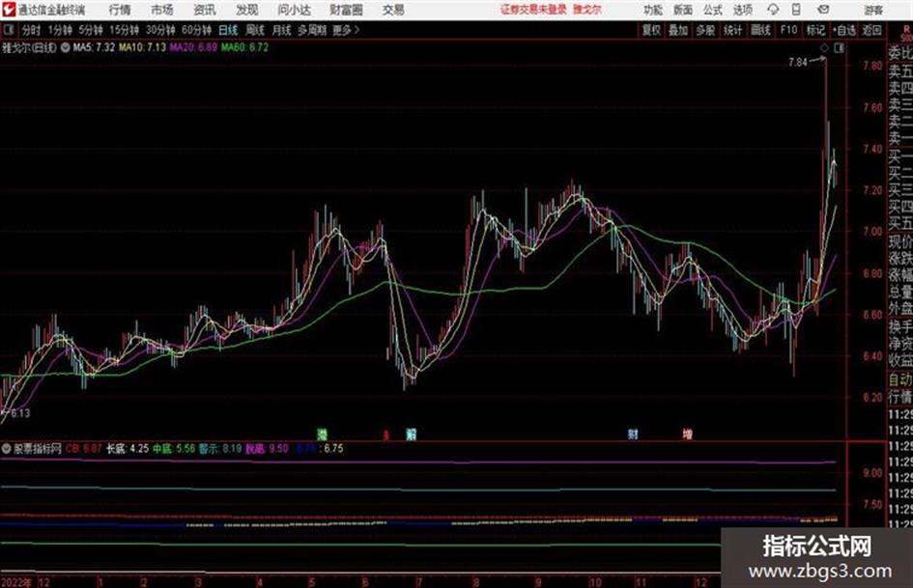This screenshot has height=588, width=913.
Task: Open the 交易 menu
Action: [x=393, y=10]
